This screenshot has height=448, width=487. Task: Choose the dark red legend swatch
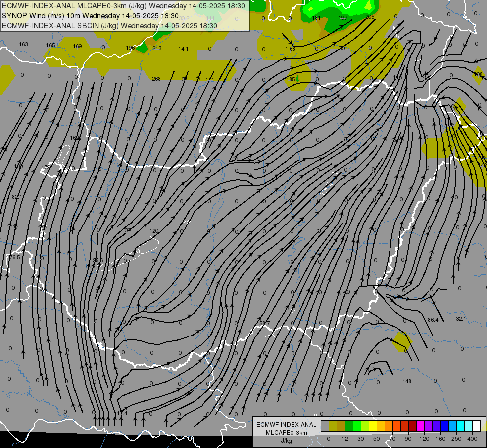[x=413, y=426]
